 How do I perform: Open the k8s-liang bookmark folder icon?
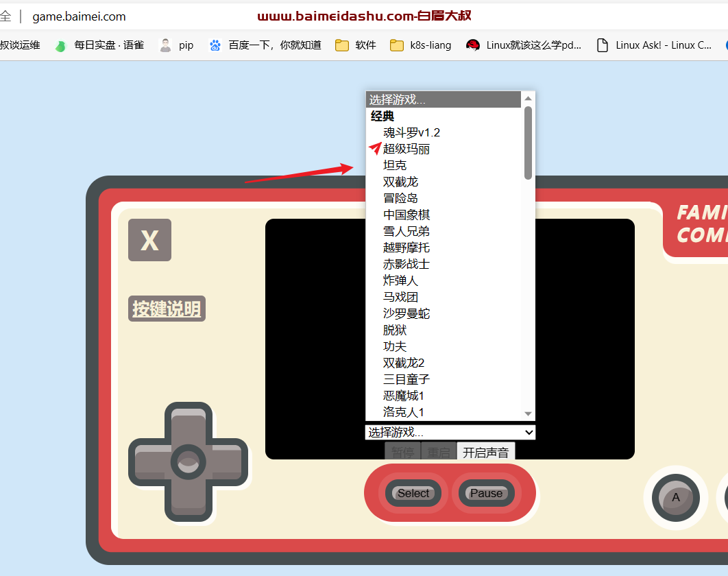click(397, 45)
